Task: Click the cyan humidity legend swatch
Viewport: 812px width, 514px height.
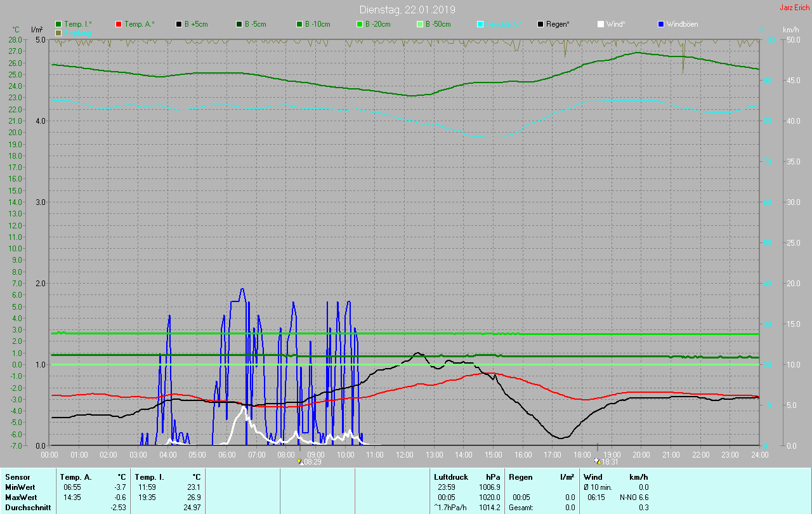Action: 480,24
